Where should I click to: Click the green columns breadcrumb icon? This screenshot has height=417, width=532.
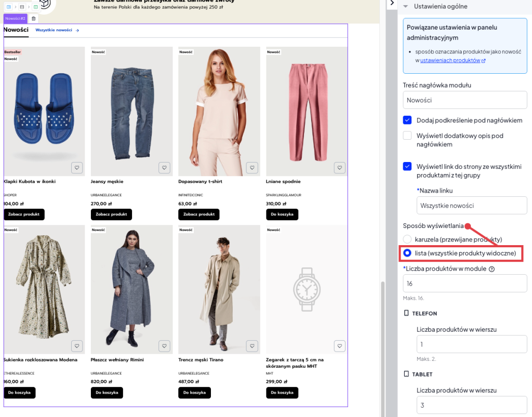click(x=35, y=7)
